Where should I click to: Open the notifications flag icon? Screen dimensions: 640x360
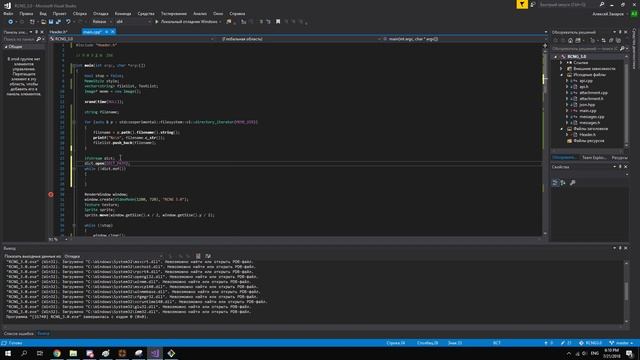coord(522,4)
